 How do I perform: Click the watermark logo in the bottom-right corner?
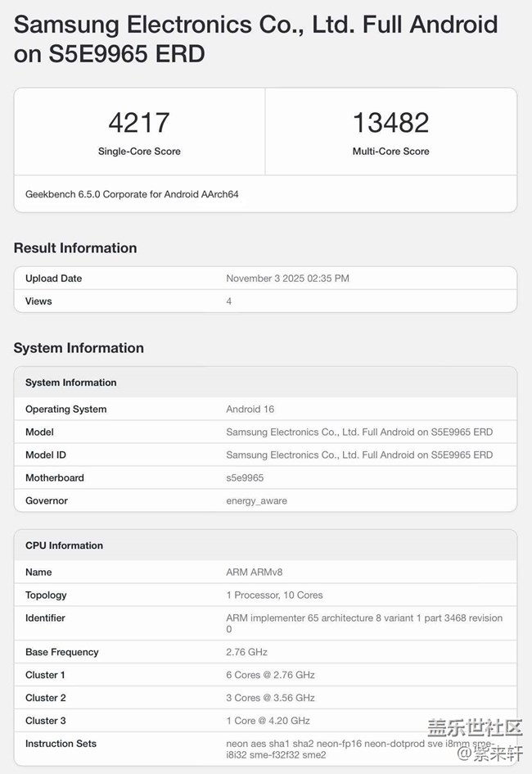click(x=475, y=737)
